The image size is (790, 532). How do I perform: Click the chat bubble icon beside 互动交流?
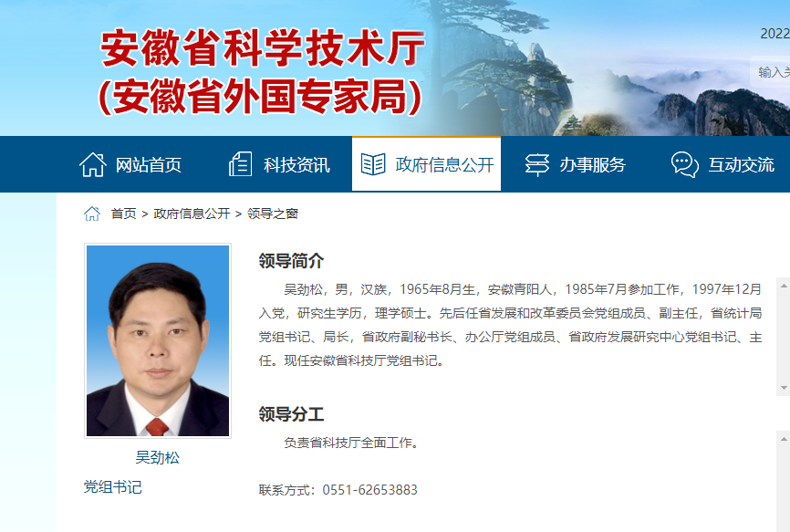coord(685,165)
